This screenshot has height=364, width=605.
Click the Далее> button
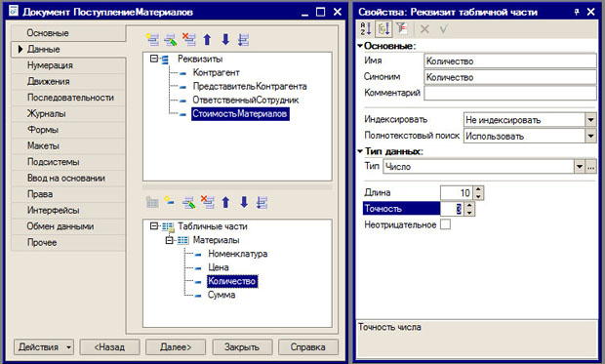pos(176,347)
